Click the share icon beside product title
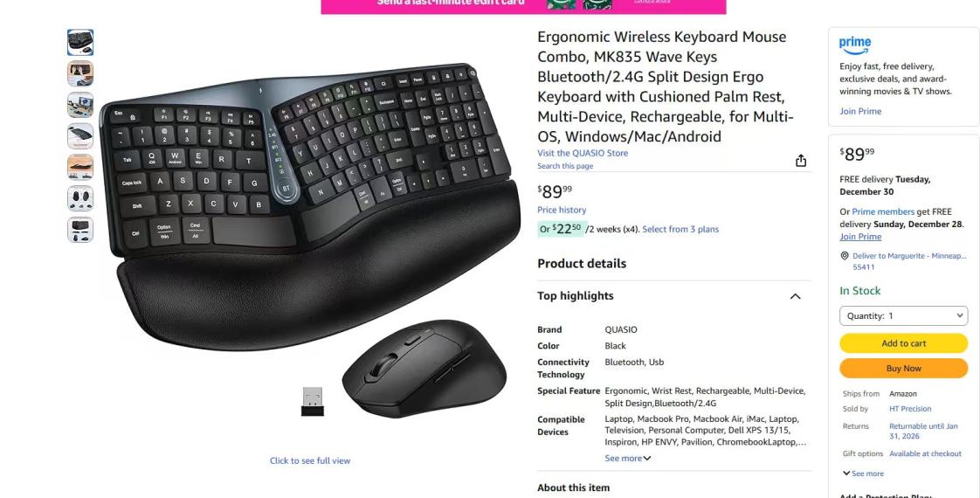 801,162
